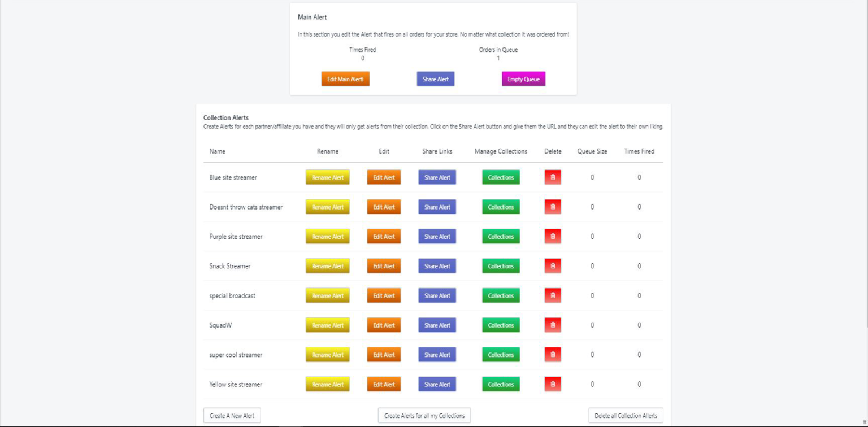Delete the Purple site streamer alert
This screenshot has width=868, height=427.
[553, 237]
